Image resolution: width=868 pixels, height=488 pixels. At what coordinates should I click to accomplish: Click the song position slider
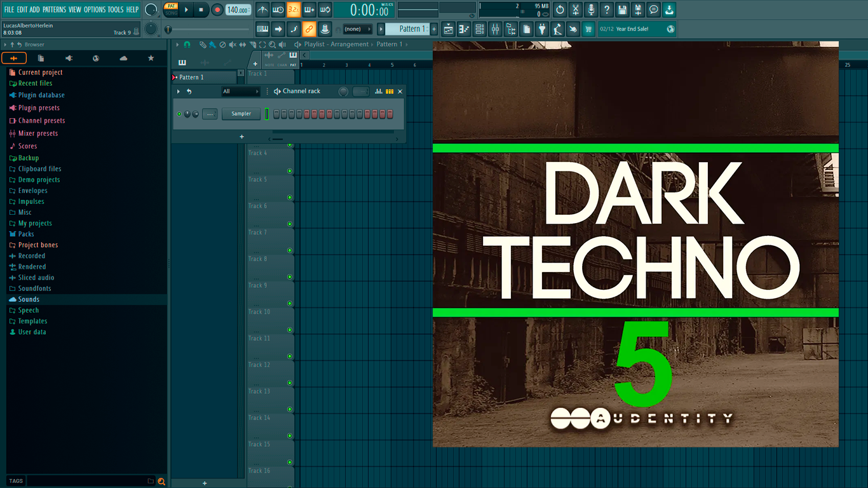point(208,29)
